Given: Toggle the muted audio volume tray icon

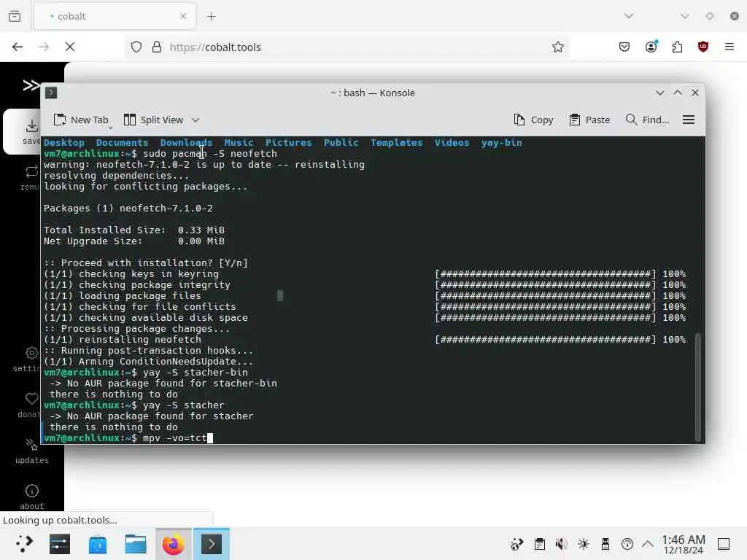Looking at the screenshot, I should point(562,544).
